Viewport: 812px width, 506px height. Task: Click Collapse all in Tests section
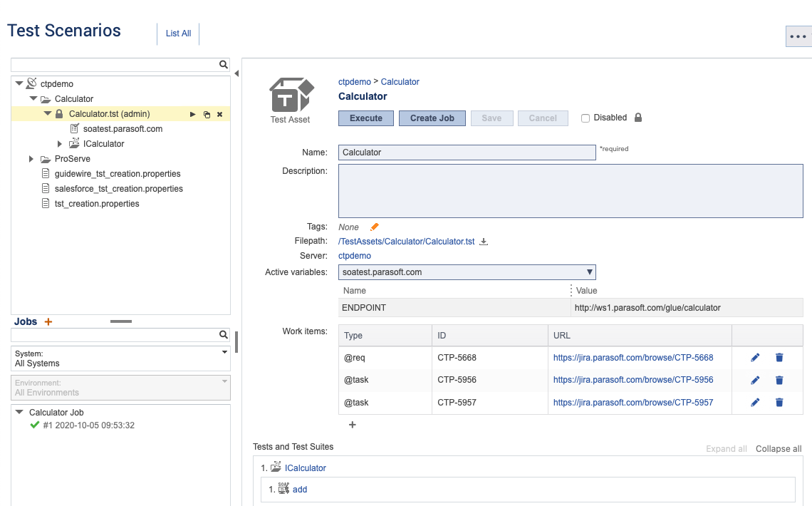779,448
